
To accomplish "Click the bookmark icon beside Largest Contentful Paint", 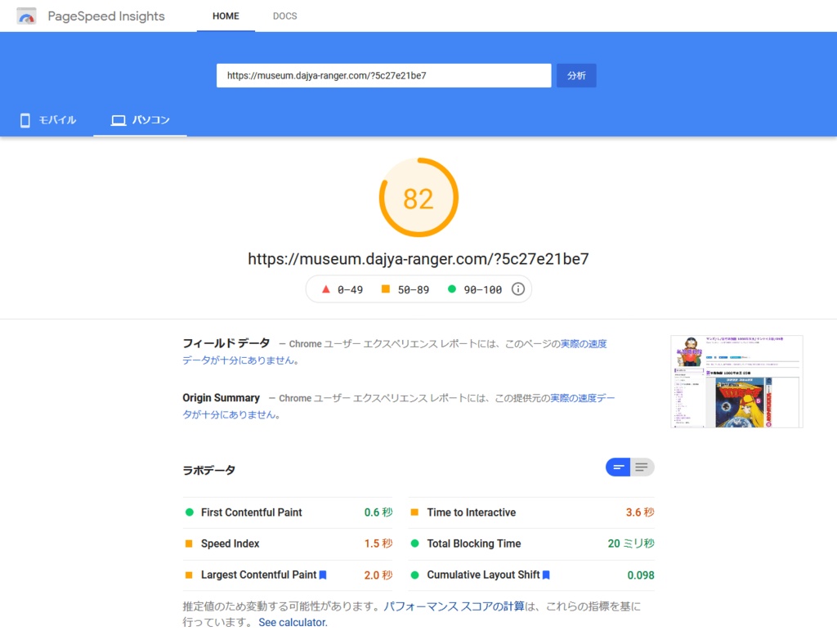I will (x=322, y=575).
